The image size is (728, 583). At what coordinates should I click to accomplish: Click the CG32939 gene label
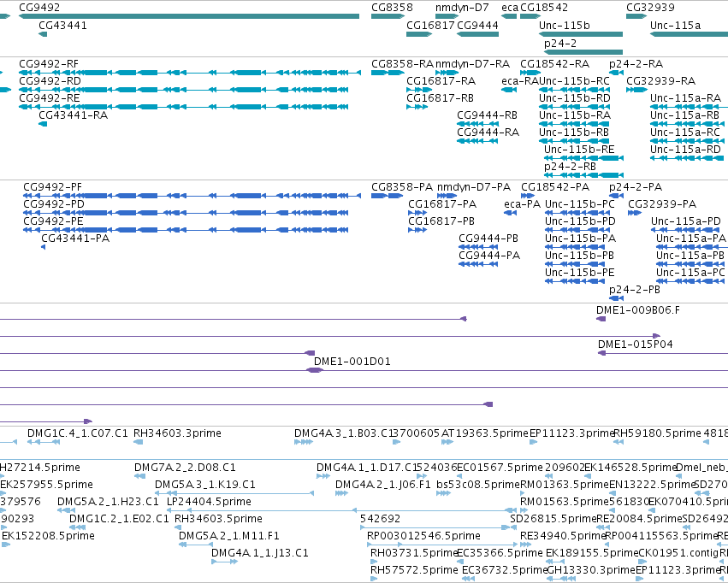(650, 8)
